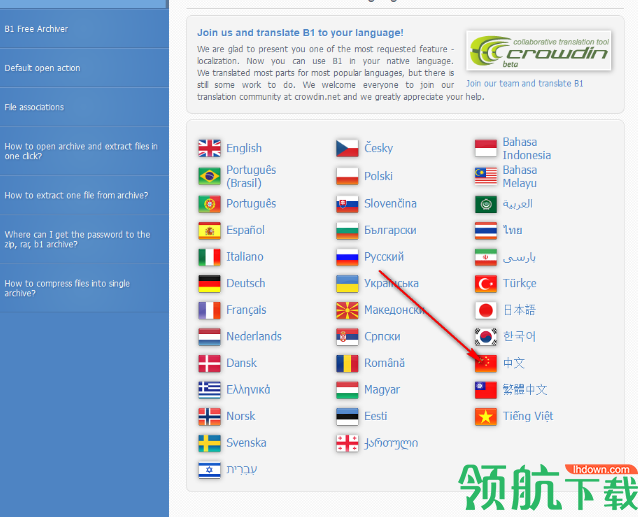Click 'Join our team and translate B1' link
The height and width of the screenshot is (517, 638).
click(524, 83)
